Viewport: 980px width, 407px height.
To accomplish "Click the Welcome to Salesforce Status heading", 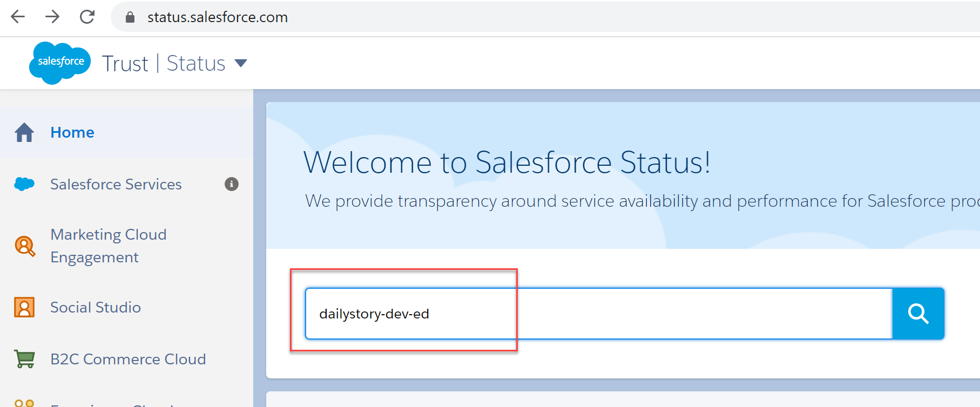I will [507, 162].
